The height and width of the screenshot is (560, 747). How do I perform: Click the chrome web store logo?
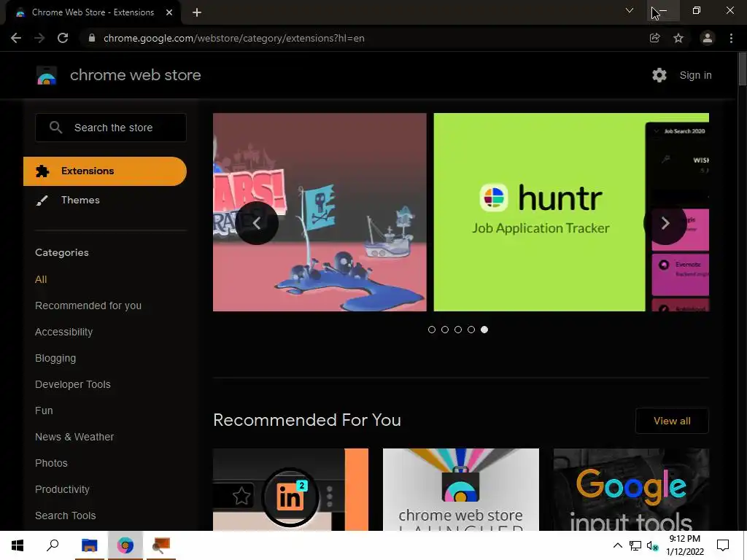pyautogui.click(x=47, y=75)
